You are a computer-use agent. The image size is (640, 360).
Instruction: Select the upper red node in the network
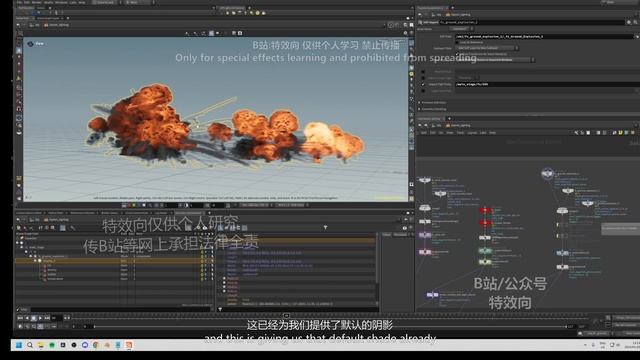(485, 211)
